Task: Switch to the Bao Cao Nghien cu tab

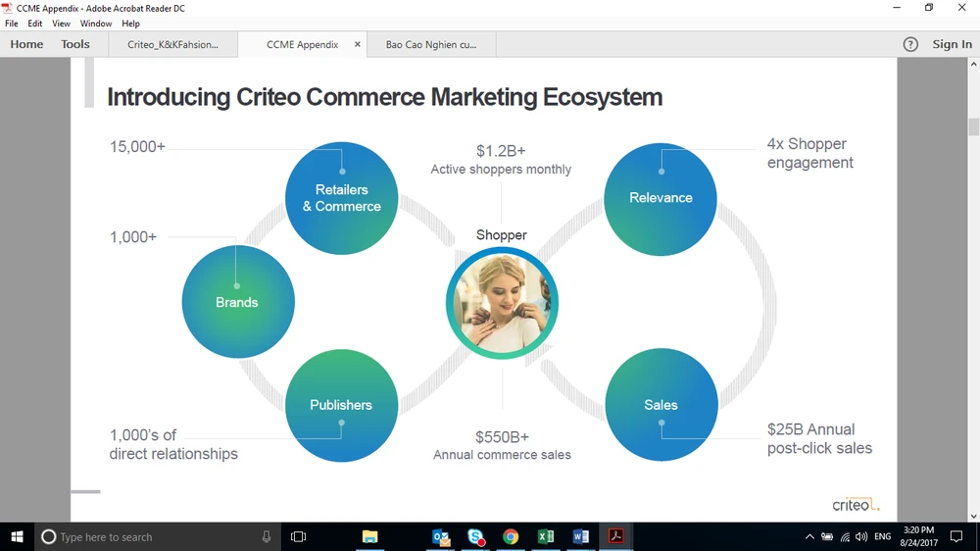Action: click(x=431, y=44)
